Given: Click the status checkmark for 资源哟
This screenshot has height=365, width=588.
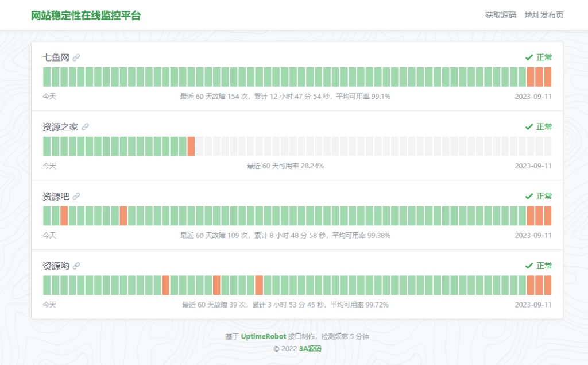Looking at the screenshot, I should [x=529, y=266].
